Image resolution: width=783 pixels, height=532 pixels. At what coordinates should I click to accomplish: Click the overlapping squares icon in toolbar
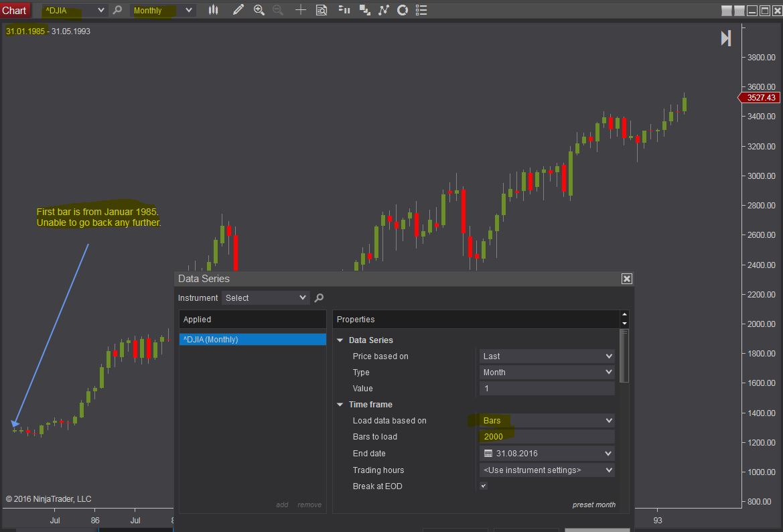(x=364, y=10)
